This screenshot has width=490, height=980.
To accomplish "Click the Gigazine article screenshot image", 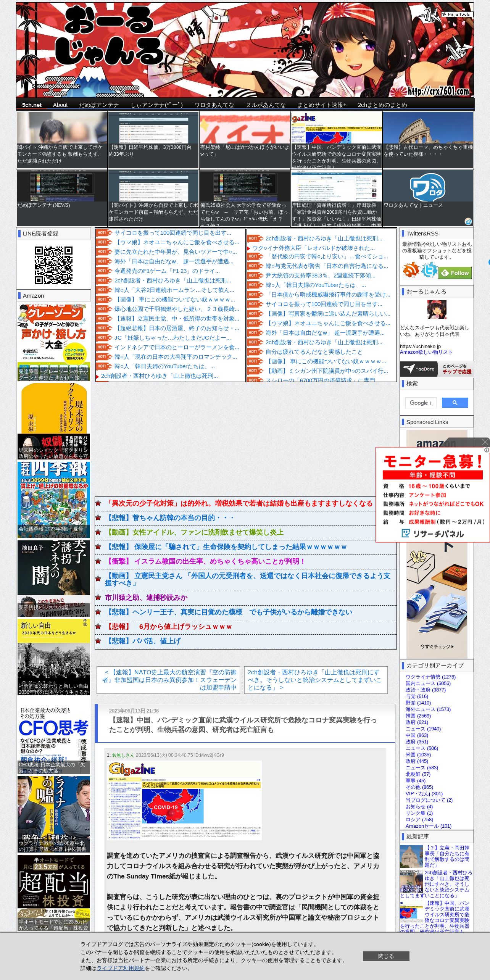I will [184, 800].
